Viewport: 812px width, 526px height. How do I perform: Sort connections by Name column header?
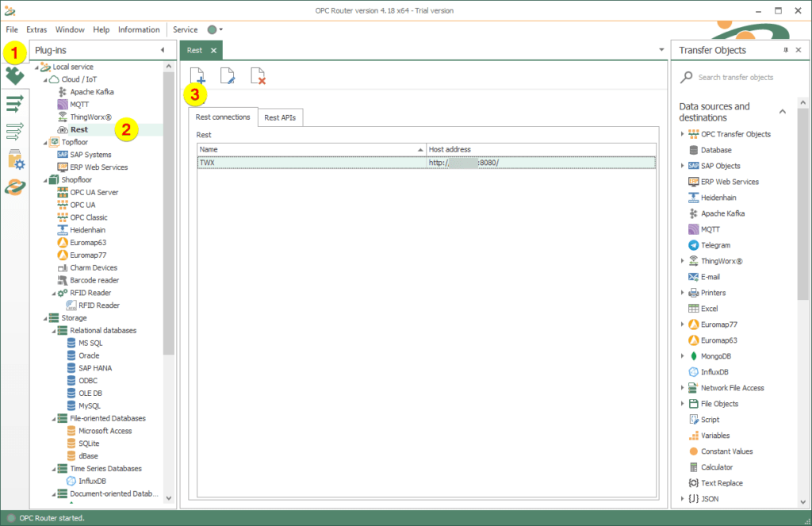point(311,149)
